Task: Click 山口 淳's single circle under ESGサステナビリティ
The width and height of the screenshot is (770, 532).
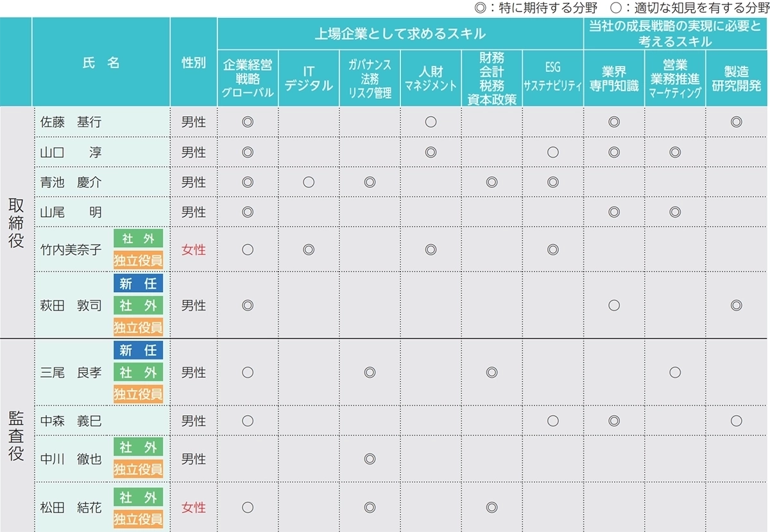Action: pyautogui.click(x=552, y=152)
